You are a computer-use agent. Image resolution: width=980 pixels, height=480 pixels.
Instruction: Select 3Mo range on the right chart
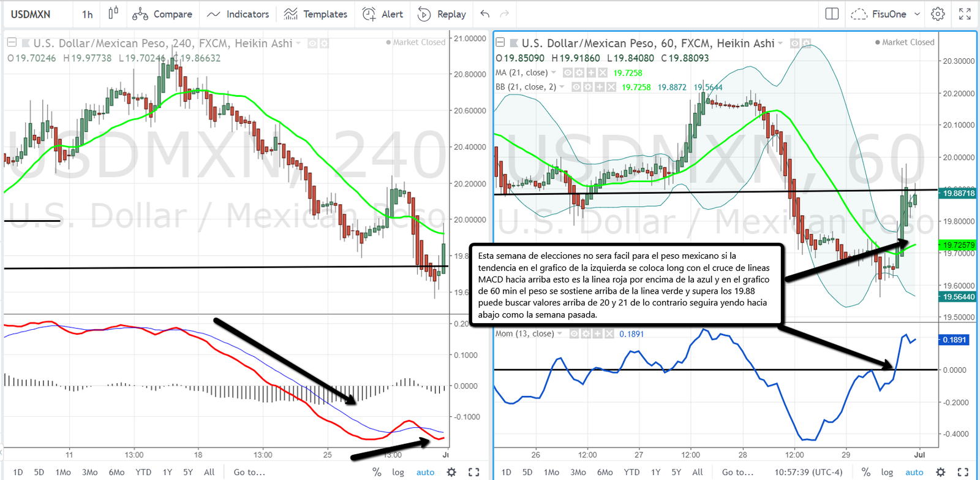click(x=578, y=472)
